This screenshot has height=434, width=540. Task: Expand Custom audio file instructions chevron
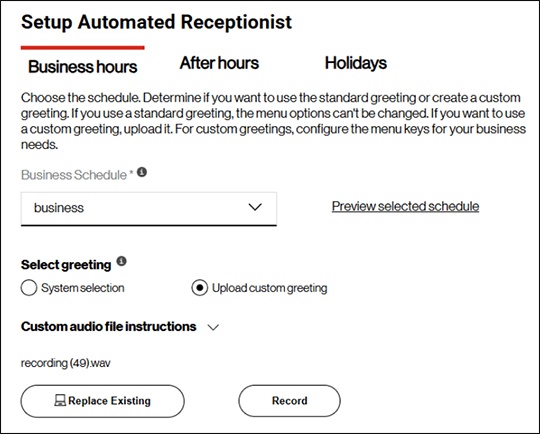tap(214, 327)
